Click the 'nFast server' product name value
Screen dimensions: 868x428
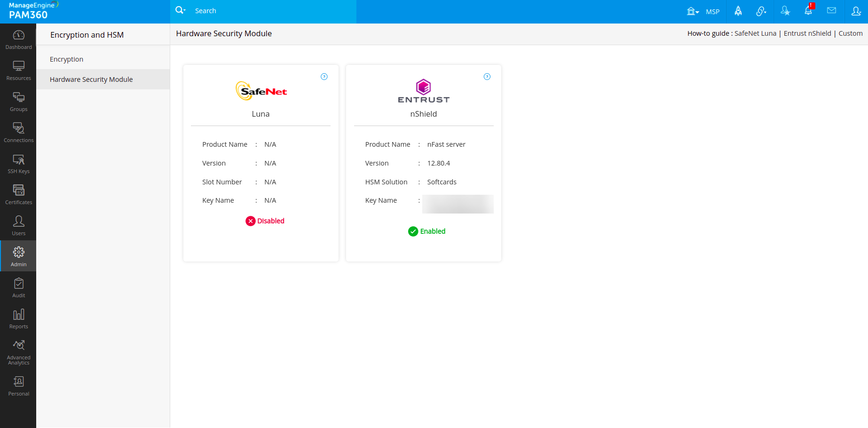pyautogui.click(x=446, y=144)
